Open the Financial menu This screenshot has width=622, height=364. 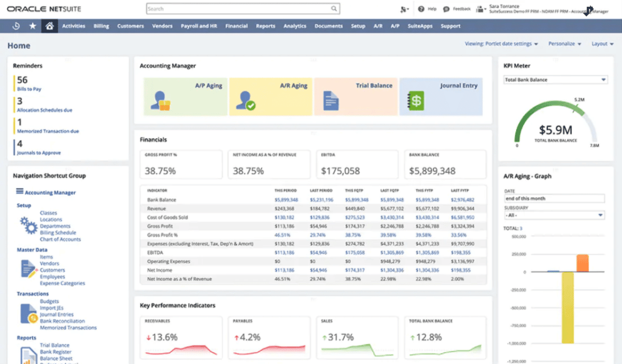click(236, 25)
